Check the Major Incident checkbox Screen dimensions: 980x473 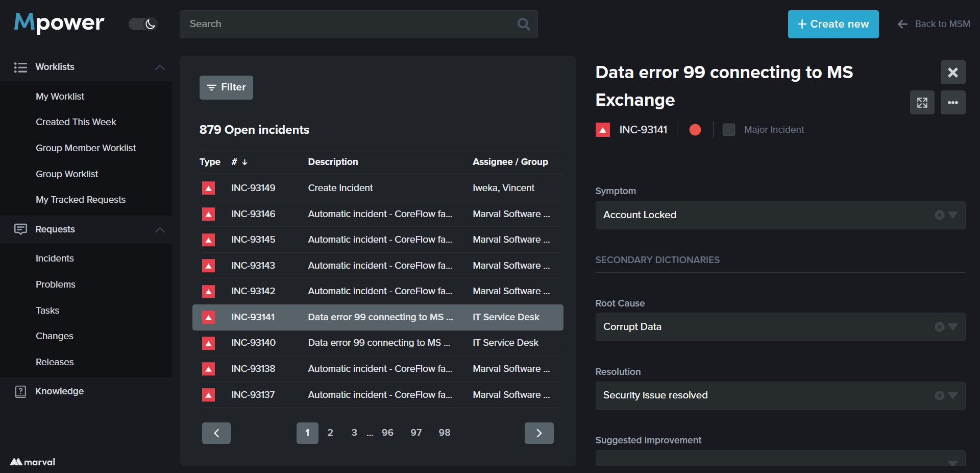[729, 130]
